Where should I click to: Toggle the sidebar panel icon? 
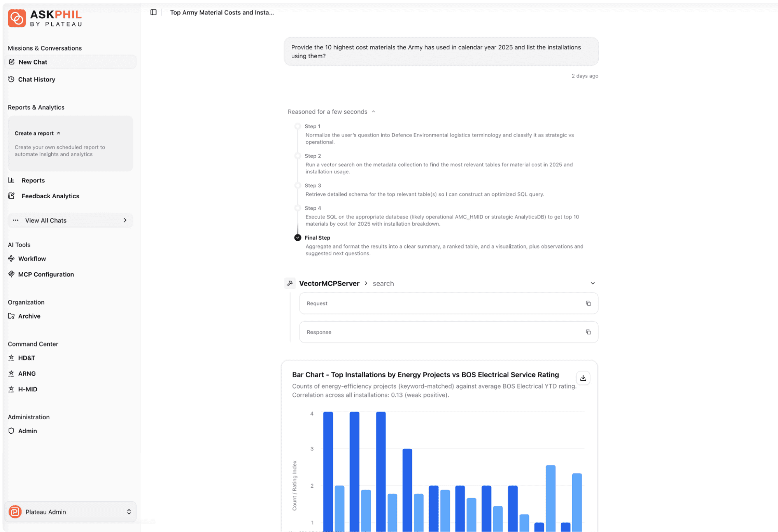tap(154, 12)
